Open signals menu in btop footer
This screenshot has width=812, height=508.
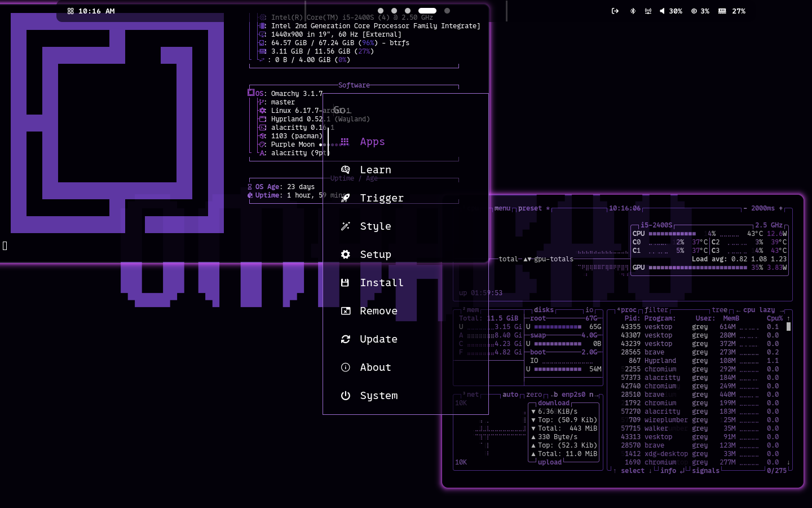point(705,471)
